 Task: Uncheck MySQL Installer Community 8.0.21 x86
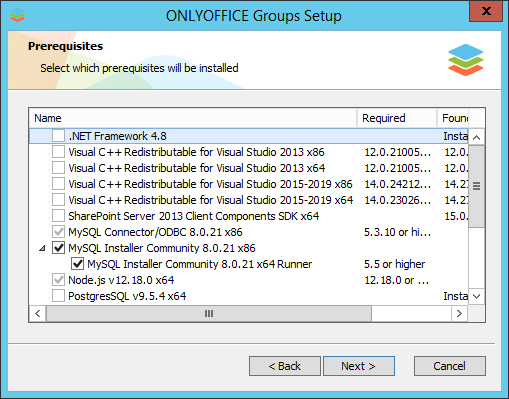tap(58, 248)
